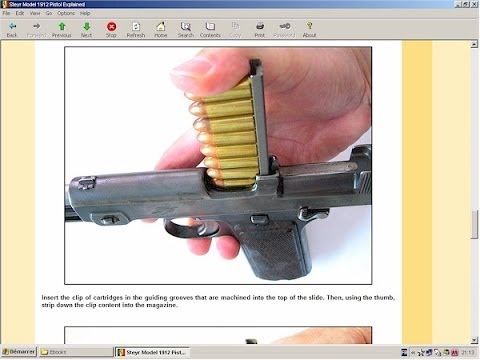Switch to the Ebooks taskbar window
The height and width of the screenshot is (360, 480).
[x=75, y=352]
